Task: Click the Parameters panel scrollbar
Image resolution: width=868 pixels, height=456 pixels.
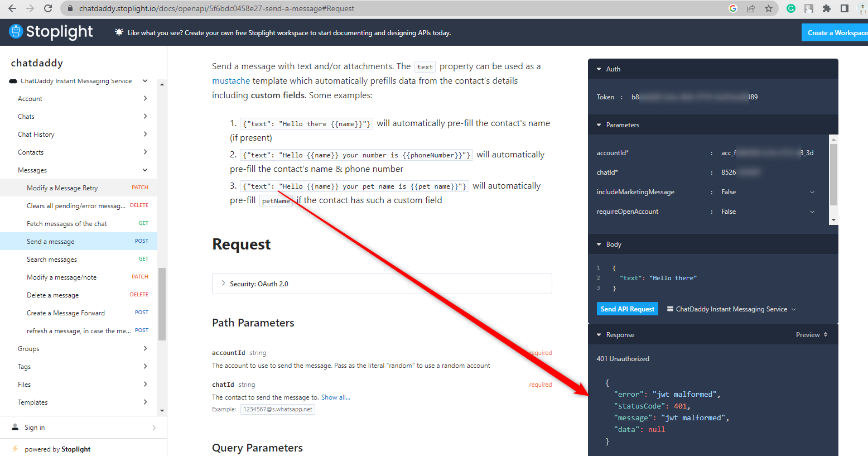Action: pyautogui.click(x=833, y=175)
